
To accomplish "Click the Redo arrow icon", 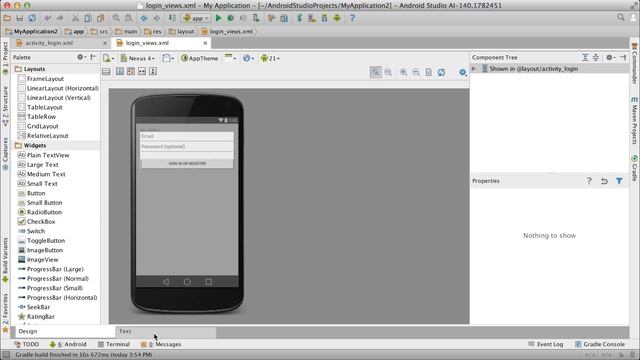I will click(60, 18).
